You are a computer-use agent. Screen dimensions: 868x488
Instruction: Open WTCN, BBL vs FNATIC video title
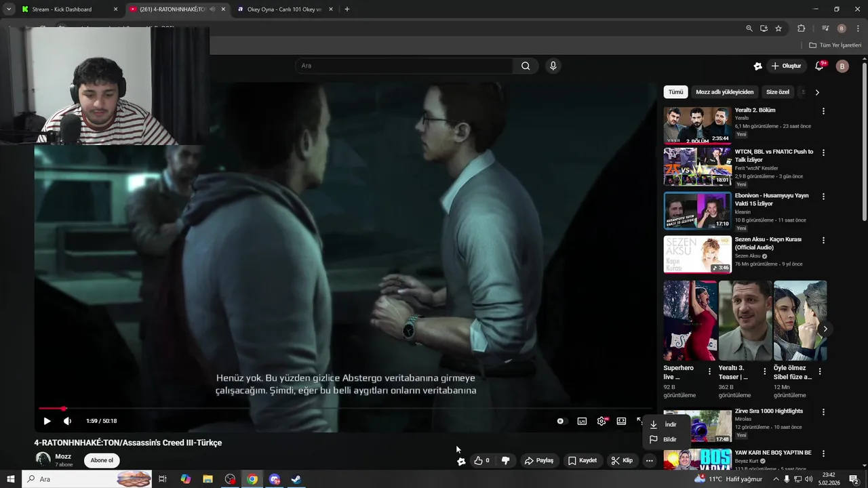point(774,155)
